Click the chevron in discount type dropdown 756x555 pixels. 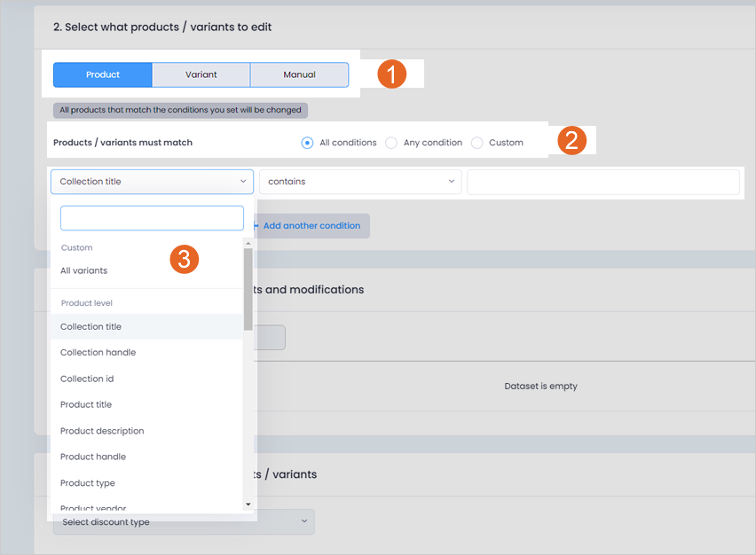click(x=304, y=520)
